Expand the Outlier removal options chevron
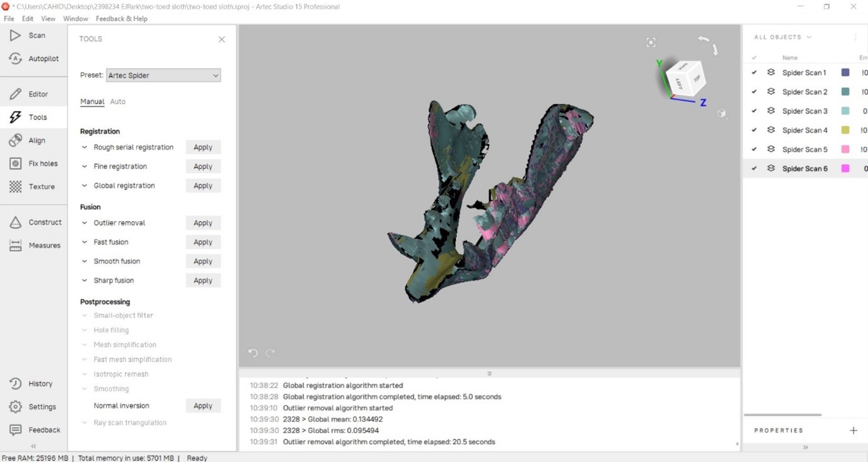868x462 pixels. click(84, 223)
